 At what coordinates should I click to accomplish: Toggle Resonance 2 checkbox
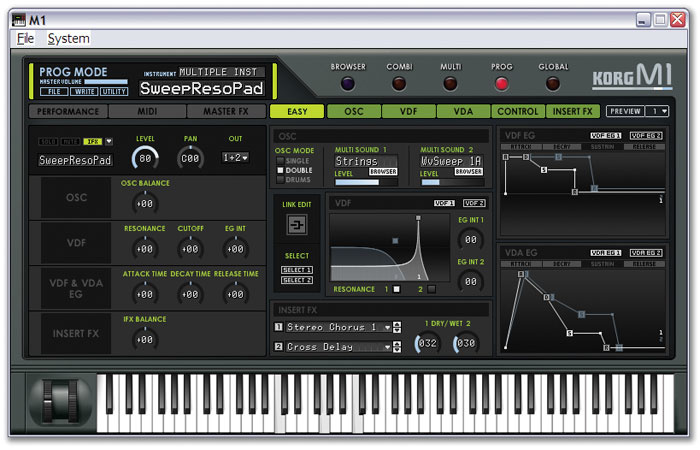click(432, 289)
